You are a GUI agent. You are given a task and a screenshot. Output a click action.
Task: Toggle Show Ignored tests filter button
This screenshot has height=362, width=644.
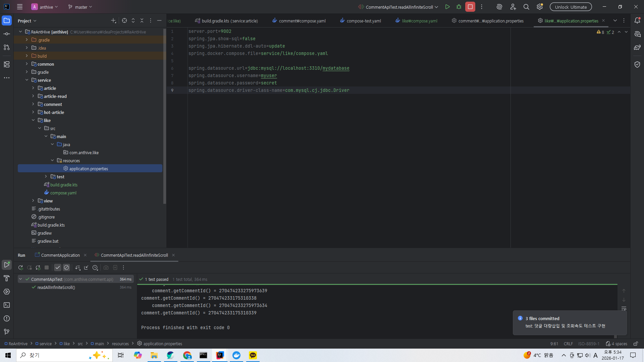(66, 267)
